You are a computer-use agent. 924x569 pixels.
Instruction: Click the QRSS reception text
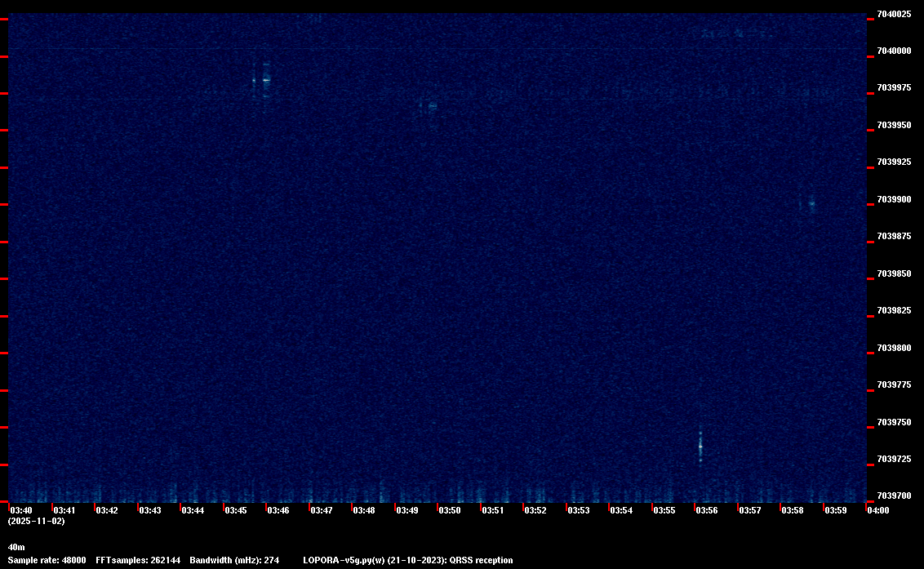coord(481,560)
